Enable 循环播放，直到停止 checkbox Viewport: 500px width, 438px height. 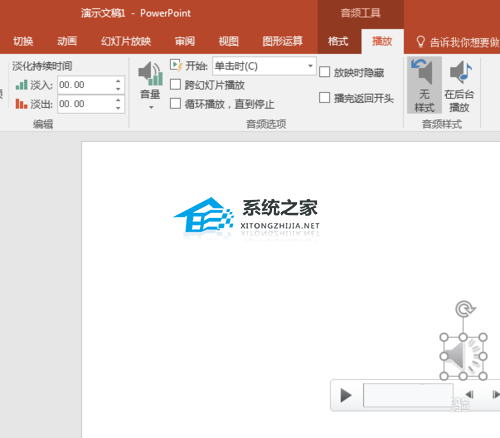click(175, 104)
